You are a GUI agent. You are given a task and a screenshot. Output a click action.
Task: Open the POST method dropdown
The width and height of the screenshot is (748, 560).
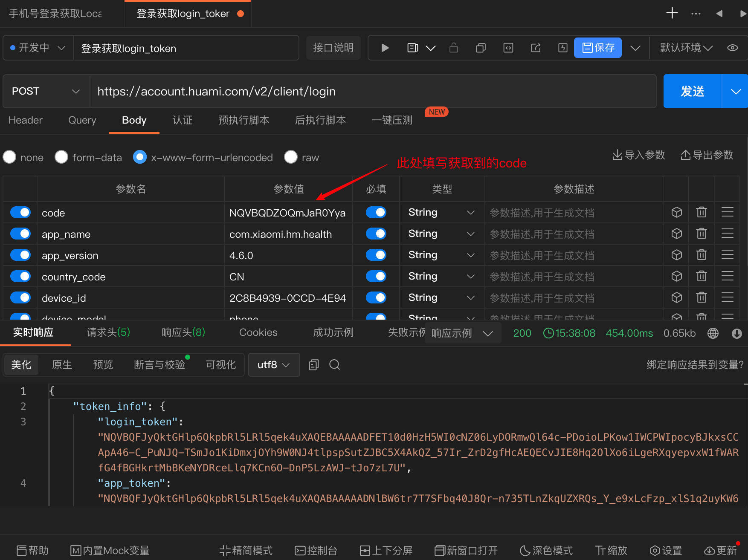pos(46,91)
